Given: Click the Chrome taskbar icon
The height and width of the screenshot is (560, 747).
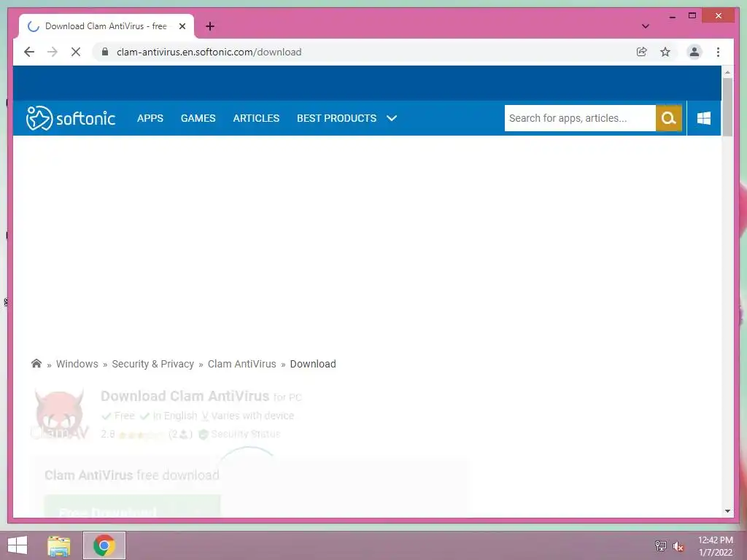Looking at the screenshot, I should [x=104, y=545].
